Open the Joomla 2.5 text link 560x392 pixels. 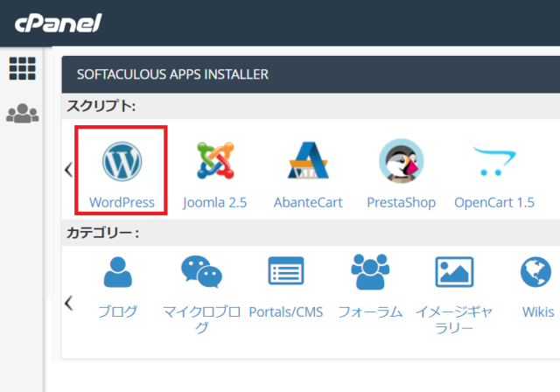tap(215, 202)
